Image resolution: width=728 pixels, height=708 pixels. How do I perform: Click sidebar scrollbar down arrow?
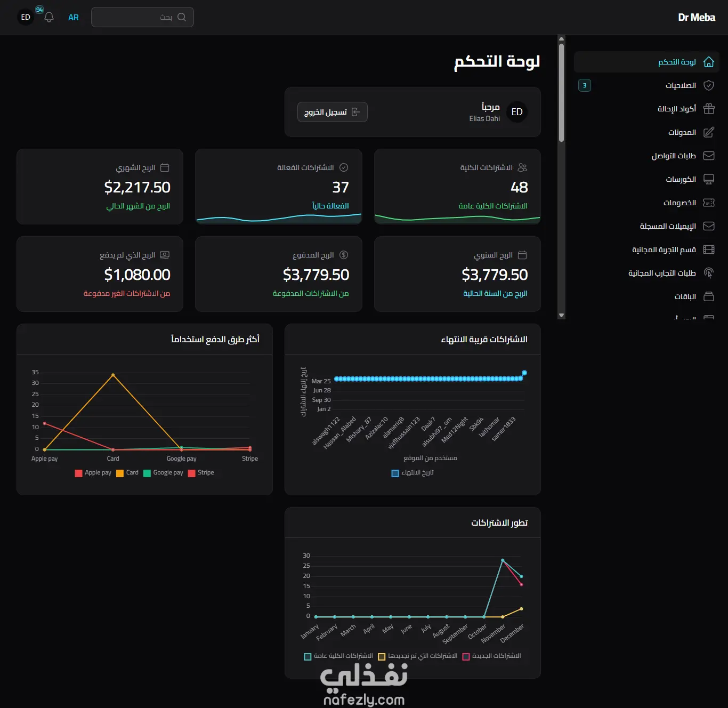pos(561,316)
